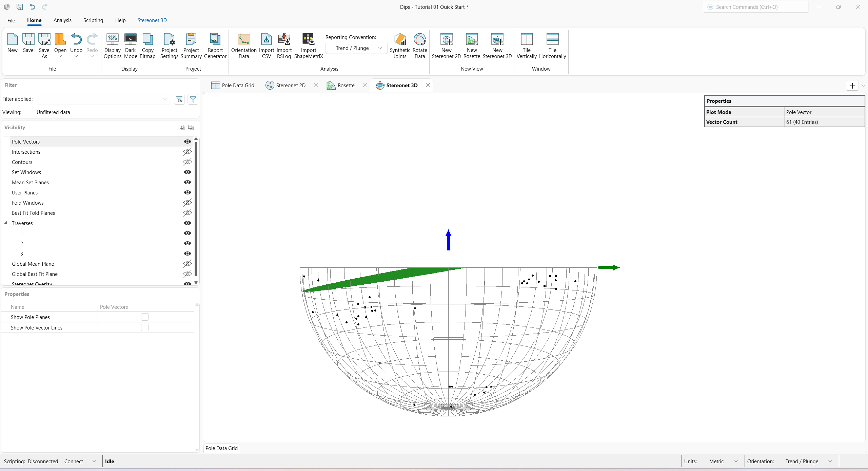Screen dimensions: 868x471
Task: Create a New Stereonet 2D view
Action: tap(446, 46)
